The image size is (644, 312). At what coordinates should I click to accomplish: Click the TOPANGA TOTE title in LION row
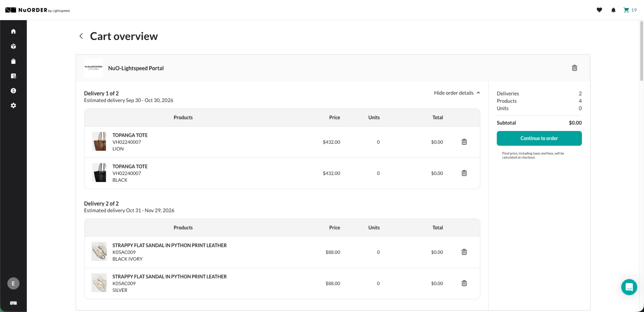point(130,135)
